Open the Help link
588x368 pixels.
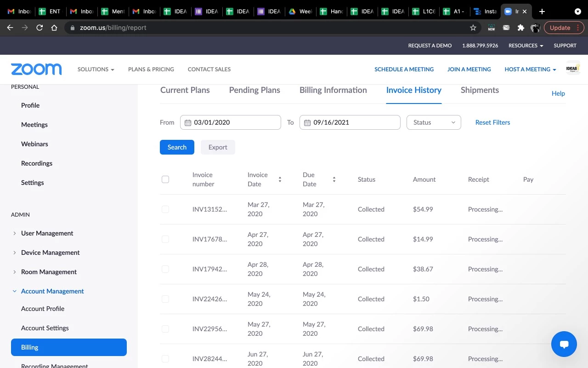(558, 93)
